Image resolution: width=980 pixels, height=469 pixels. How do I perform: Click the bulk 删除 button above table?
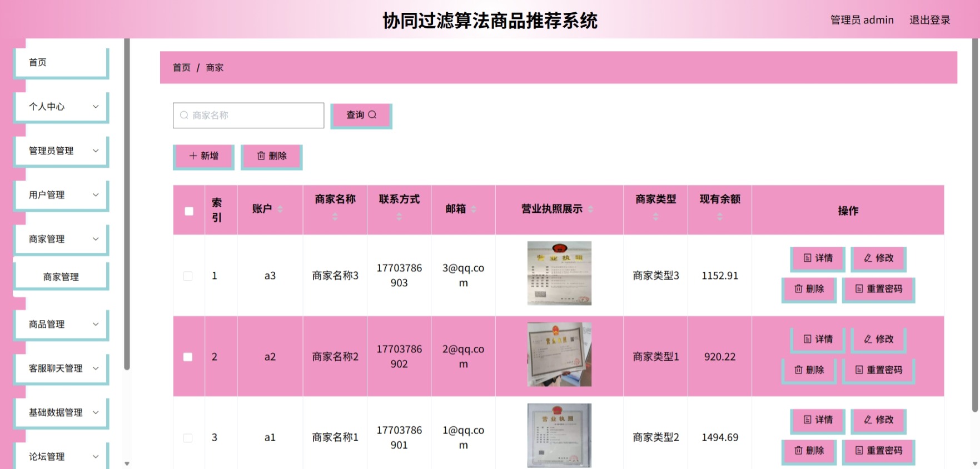[271, 157]
